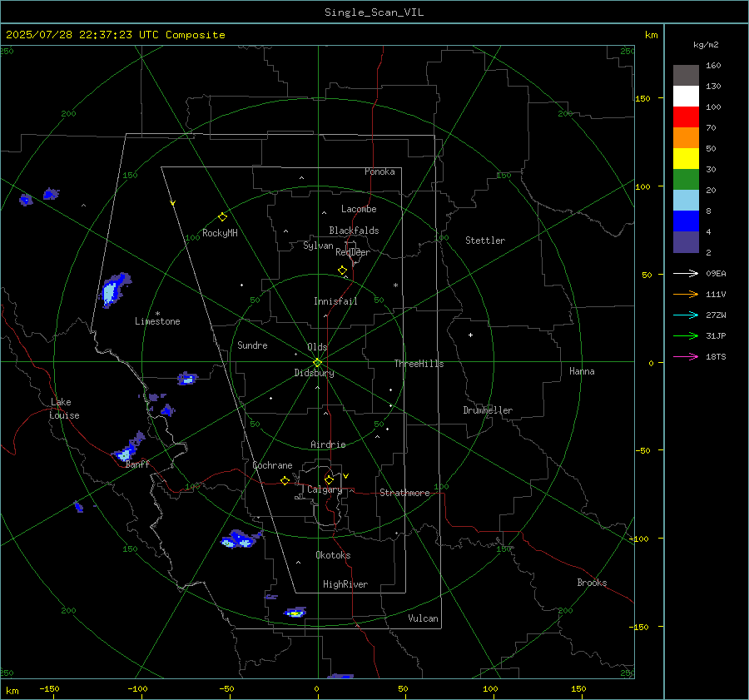Click the Didsbury label
Image resolution: width=749 pixels, height=700 pixels.
(x=314, y=373)
